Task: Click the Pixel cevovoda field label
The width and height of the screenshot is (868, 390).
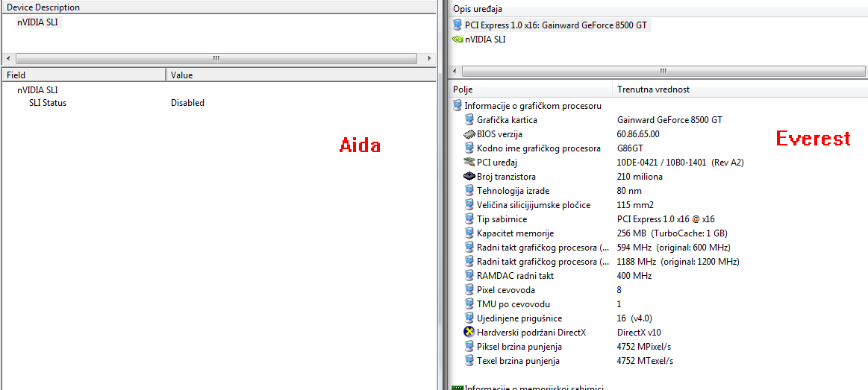Action: point(505,290)
